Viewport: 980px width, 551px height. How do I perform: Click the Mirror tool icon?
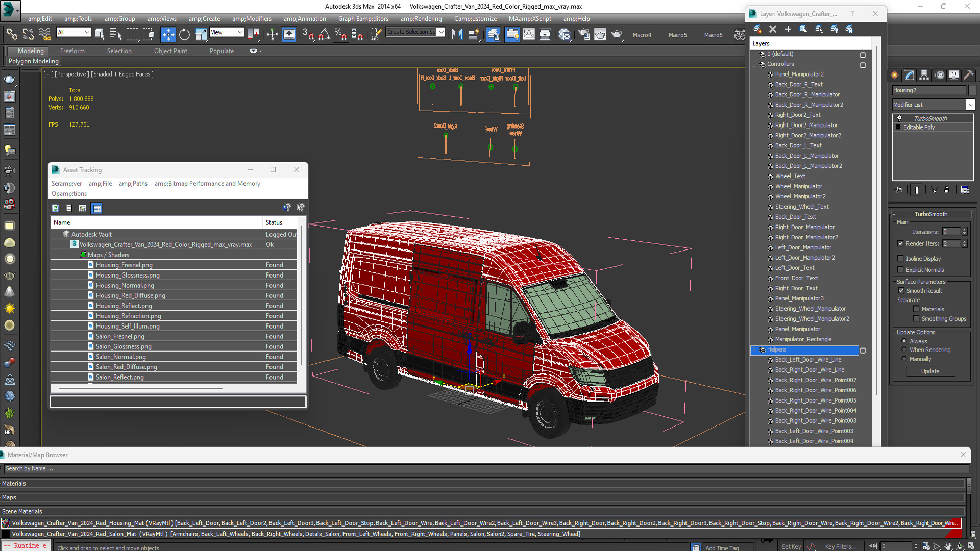457,34
